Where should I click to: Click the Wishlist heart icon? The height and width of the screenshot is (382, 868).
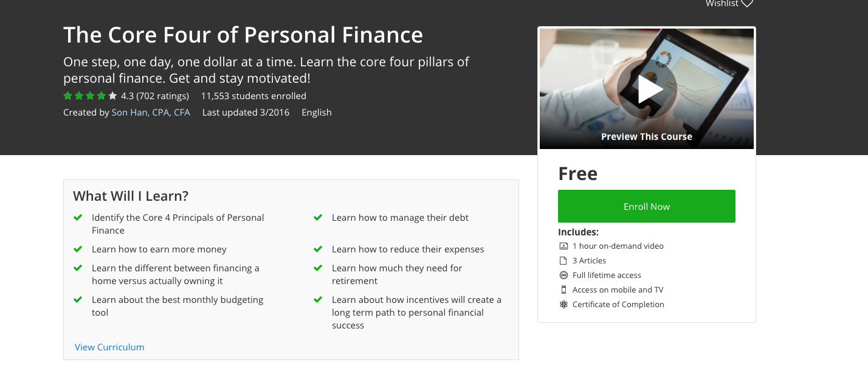[x=747, y=4]
